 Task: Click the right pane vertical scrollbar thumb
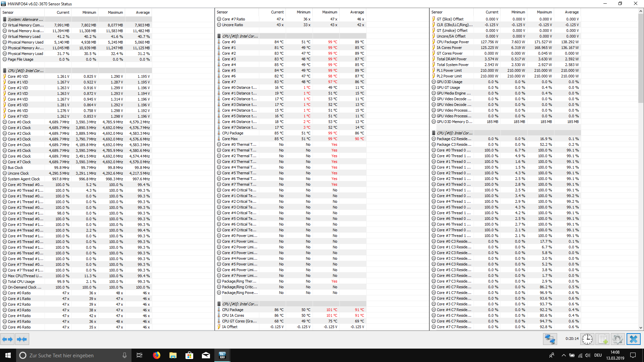641,58
